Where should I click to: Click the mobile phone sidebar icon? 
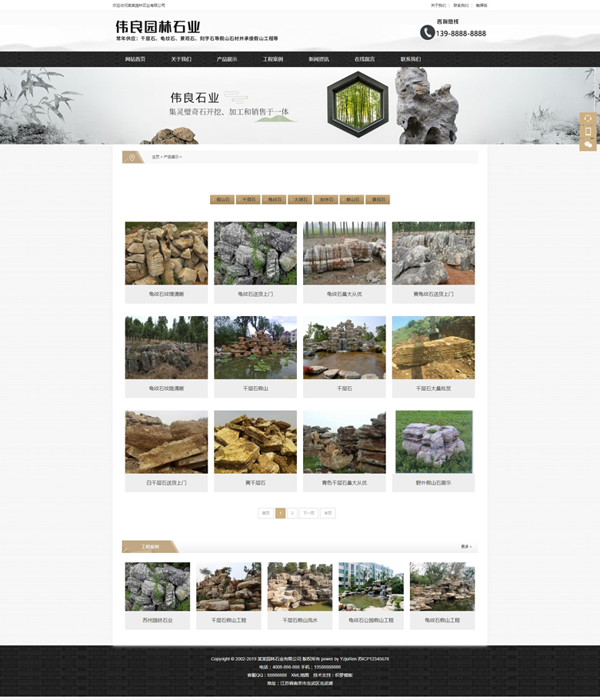(588, 132)
